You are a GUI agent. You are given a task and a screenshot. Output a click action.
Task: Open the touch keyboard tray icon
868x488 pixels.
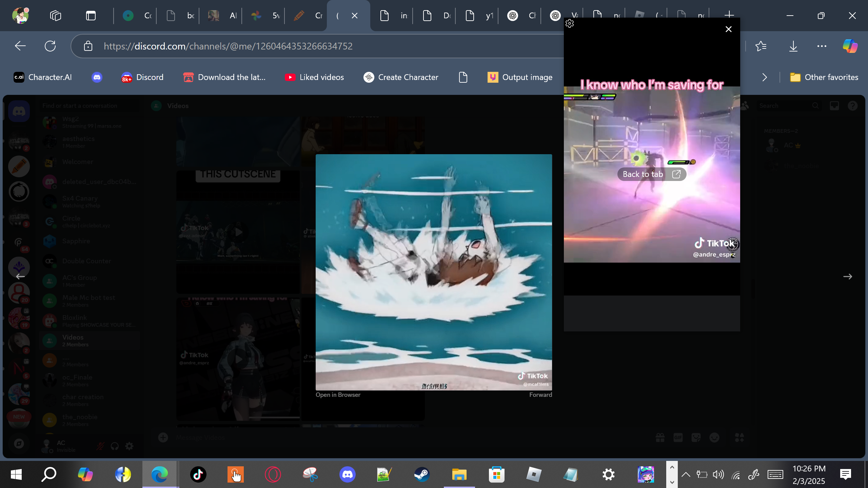click(x=775, y=474)
